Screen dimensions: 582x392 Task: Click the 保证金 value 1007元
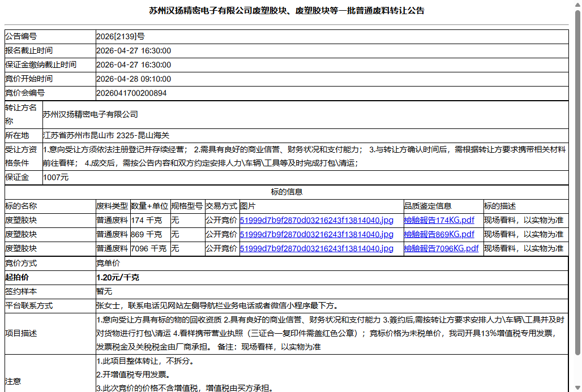55,177
